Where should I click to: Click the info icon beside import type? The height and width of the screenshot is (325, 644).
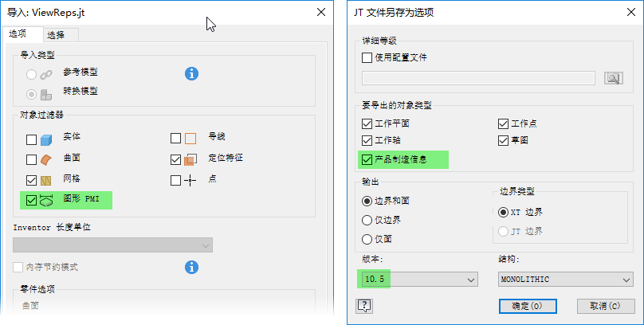coord(191,73)
